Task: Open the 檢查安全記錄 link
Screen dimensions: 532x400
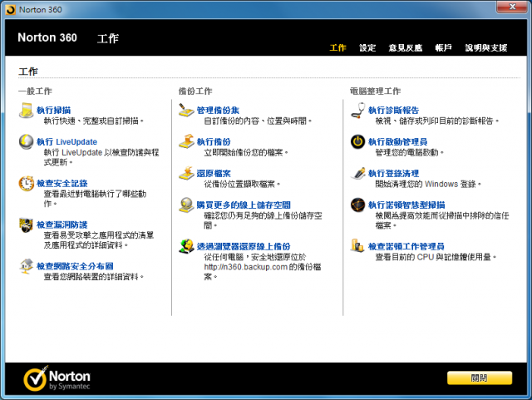Action: pos(62,184)
